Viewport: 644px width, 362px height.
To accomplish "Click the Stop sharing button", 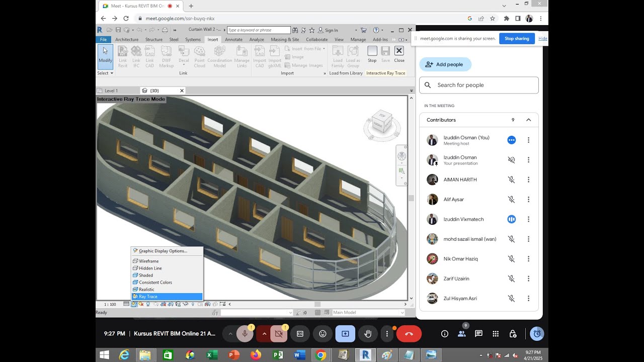I will (x=517, y=39).
